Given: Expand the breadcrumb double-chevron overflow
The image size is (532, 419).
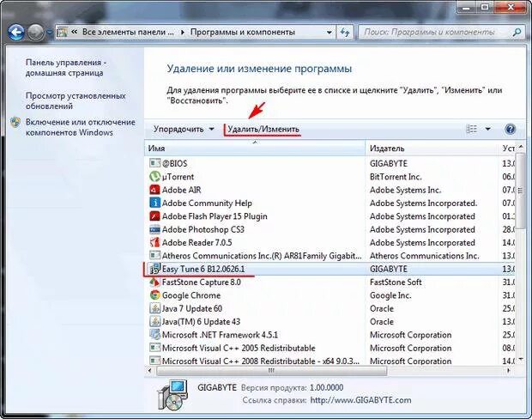Looking at the screenshot, I should point(74,33).
